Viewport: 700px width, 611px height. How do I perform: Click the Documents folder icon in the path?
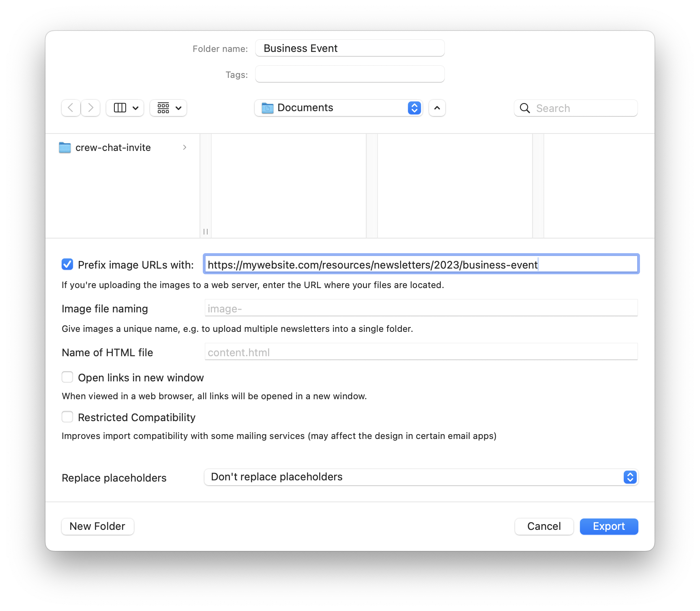click(267, 108)
